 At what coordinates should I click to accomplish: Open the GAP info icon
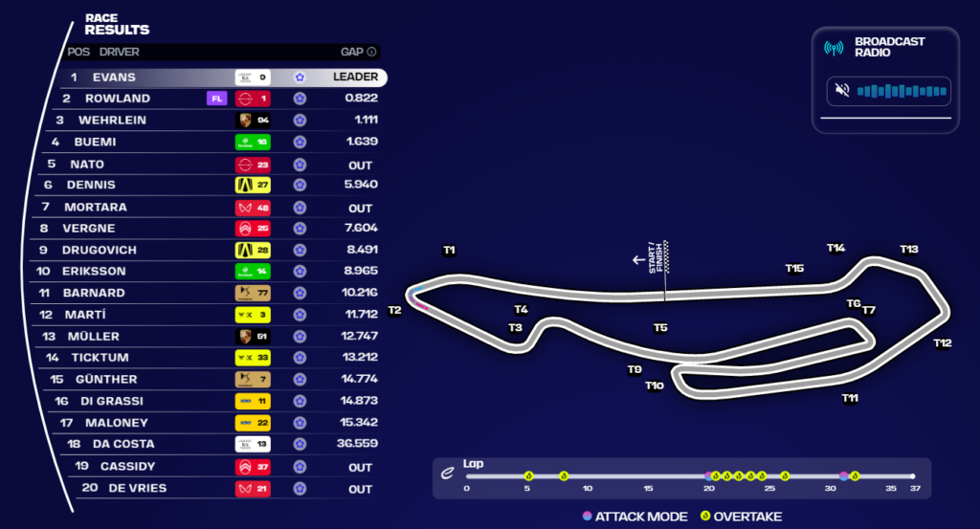pos(372,52)
